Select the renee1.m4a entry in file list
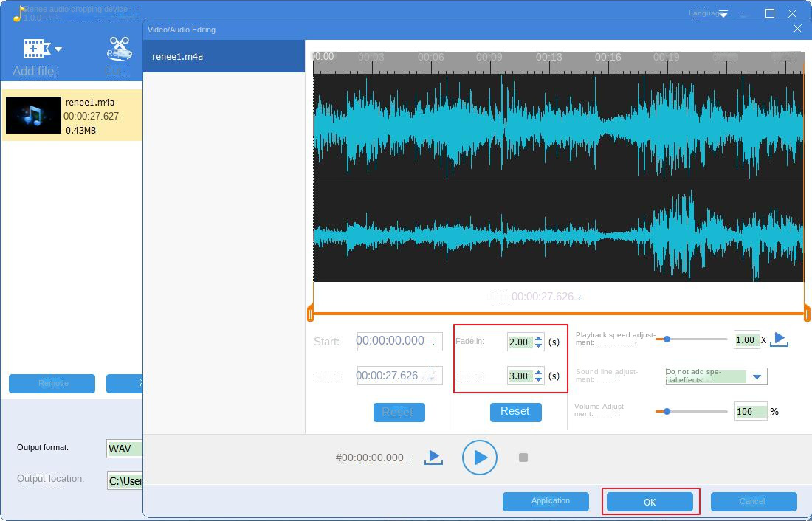This screenshot has width=812, height=521. pos(72,115)
